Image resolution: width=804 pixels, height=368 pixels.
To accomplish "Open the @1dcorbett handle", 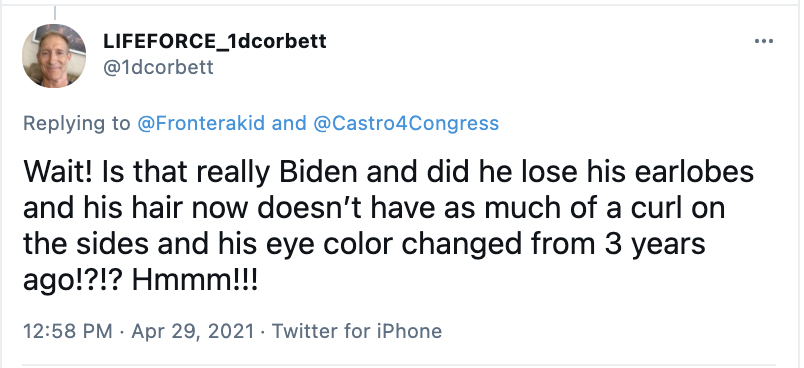I will [158, 68].
